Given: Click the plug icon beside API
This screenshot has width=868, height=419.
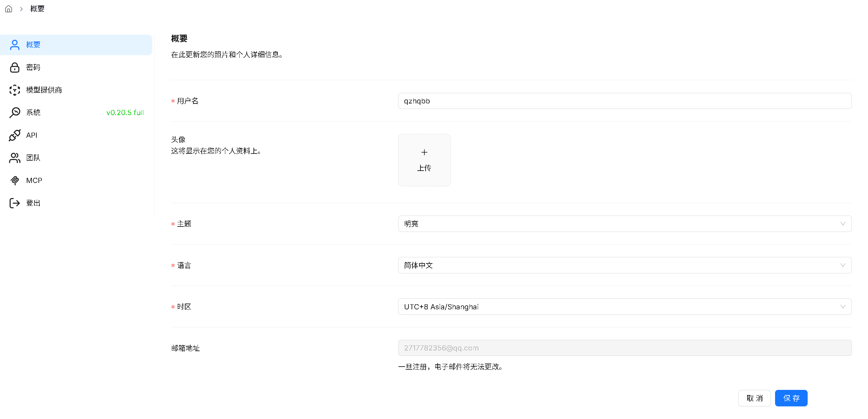Looking at the screenshot, I should [15, 135].
